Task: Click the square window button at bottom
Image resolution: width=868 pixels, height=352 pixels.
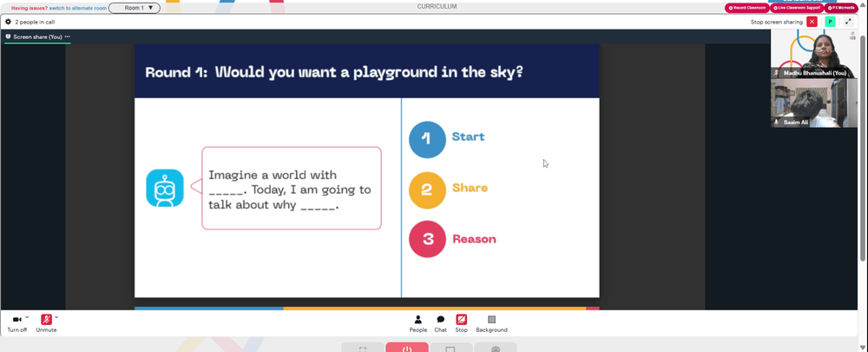Action: [x=451, y=348]
